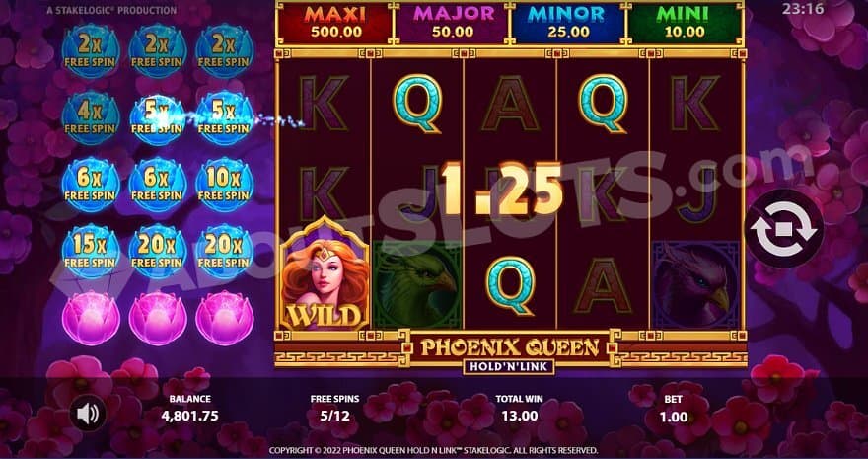
Task: Click the Major 50.00 jackpot panel
Action: click(453, 23)
